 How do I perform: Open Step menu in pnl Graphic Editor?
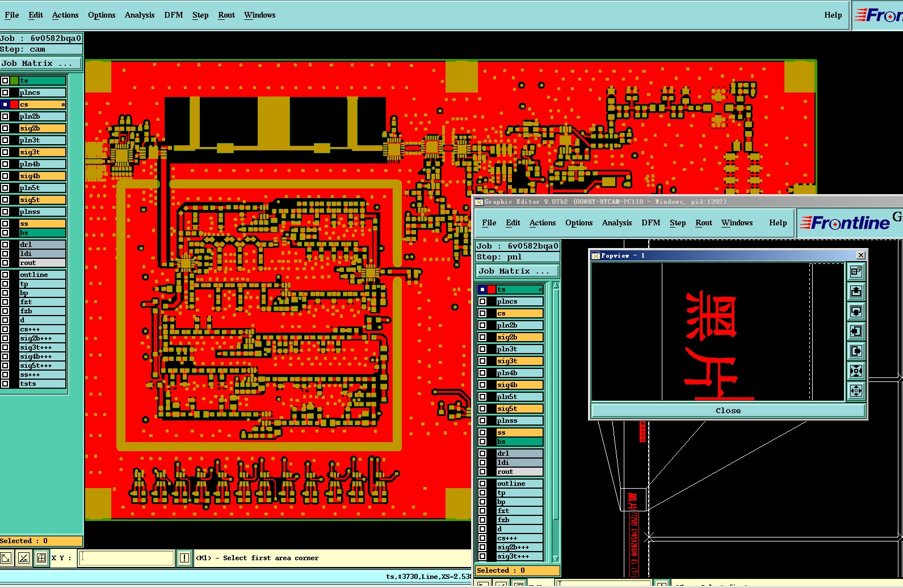pyautogui.click(x=678, y=223)
